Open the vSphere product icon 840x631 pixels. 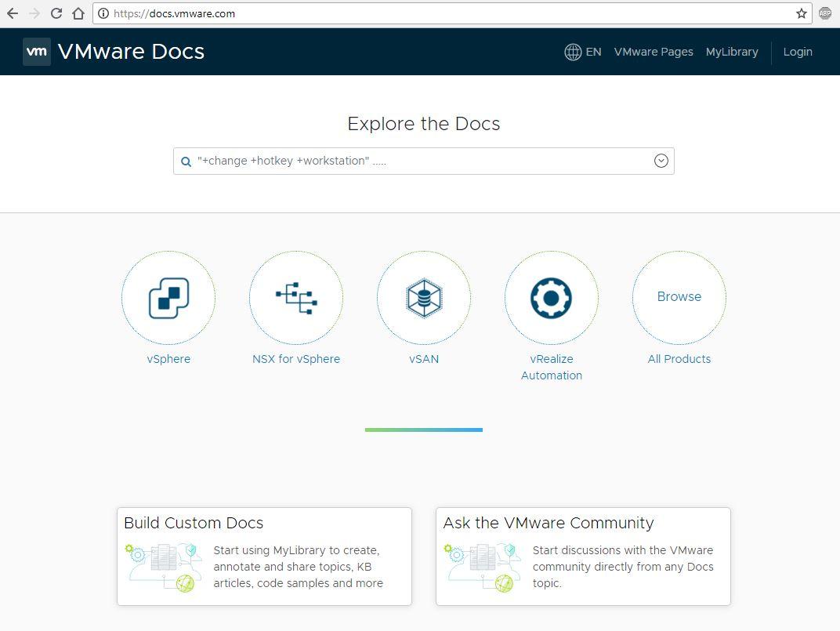point(168,298)
